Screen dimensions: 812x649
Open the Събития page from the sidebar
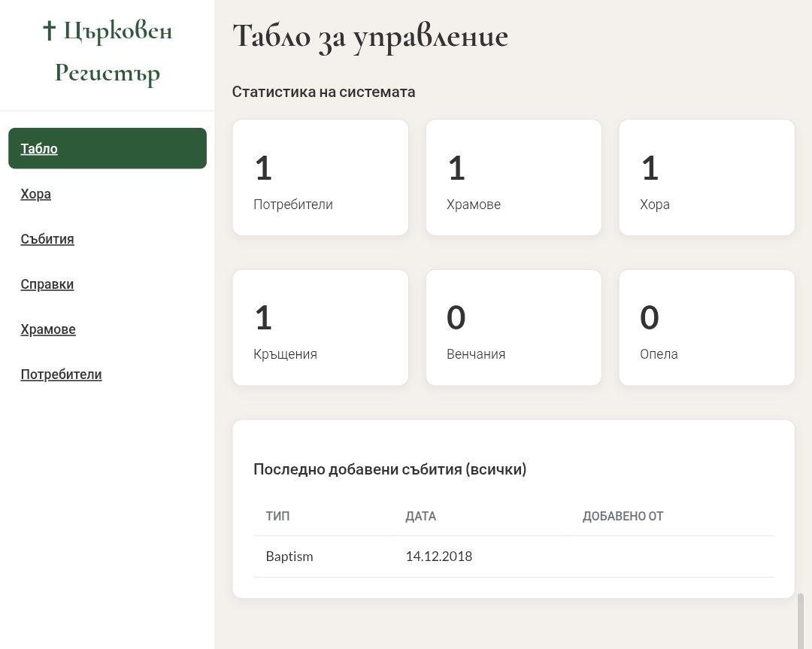coord(47,239)
